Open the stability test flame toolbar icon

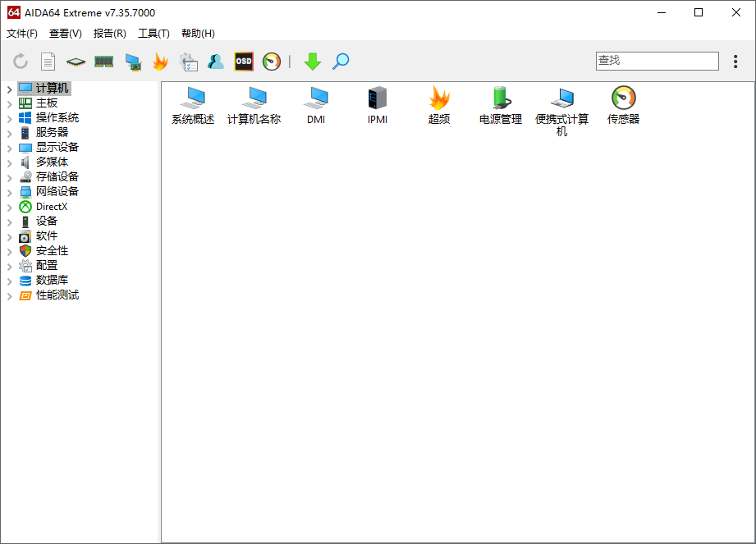[160, 62]
